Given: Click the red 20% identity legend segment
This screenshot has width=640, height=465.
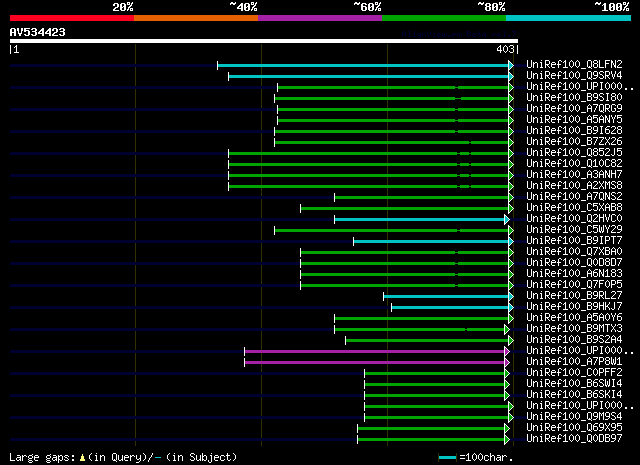Looking at the screenshot, I should pos(72,18).
